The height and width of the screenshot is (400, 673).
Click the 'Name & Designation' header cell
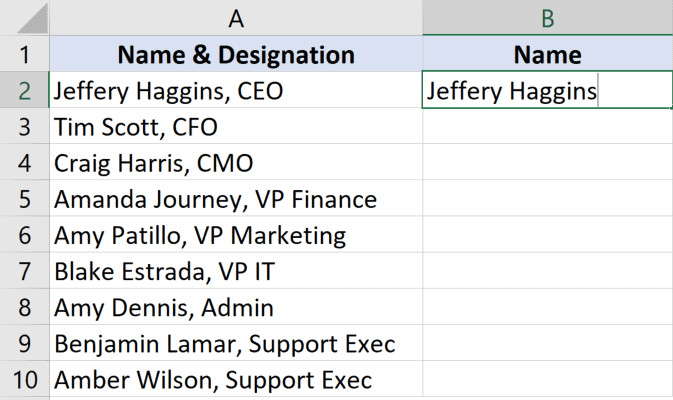pos(236,54)
